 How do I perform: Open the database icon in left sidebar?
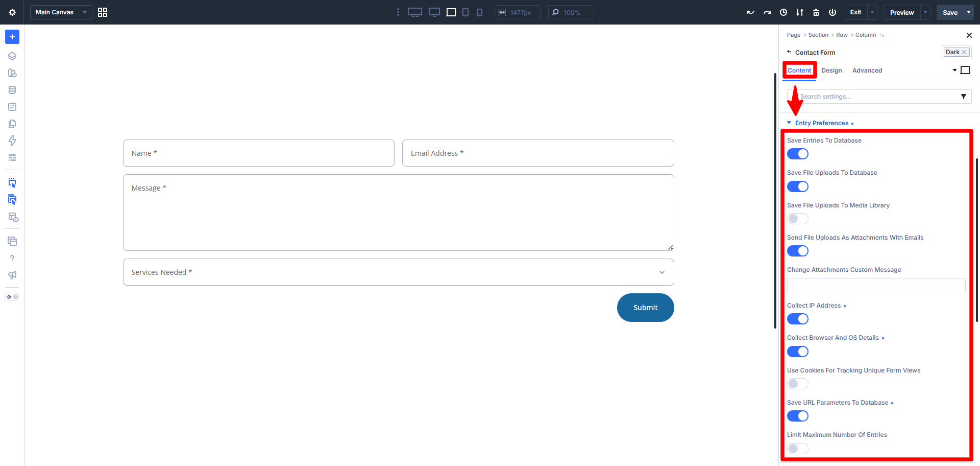tap(12, 90)
